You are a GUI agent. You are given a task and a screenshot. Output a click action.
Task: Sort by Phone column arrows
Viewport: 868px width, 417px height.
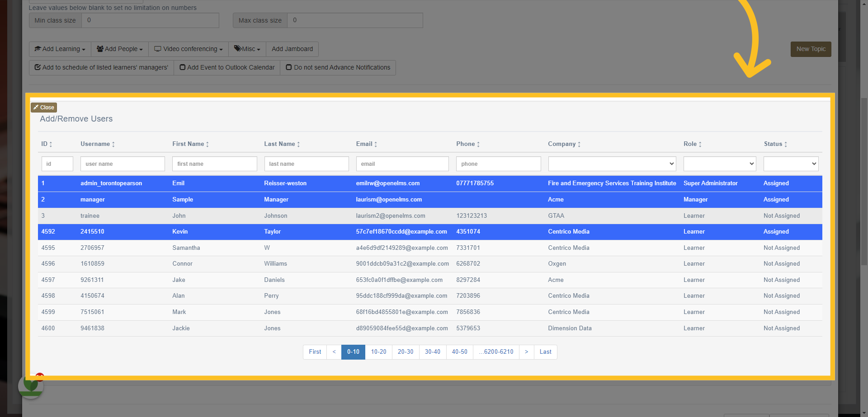click(x=478, y=144)
